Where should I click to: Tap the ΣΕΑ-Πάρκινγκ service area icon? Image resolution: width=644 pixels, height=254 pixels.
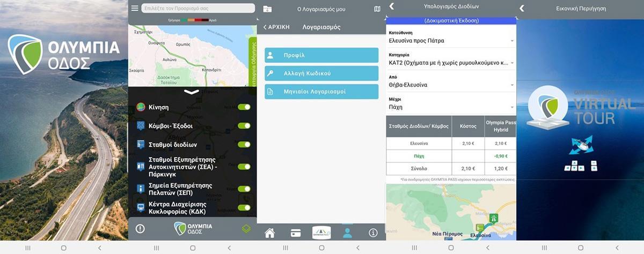tap(141, 167)
